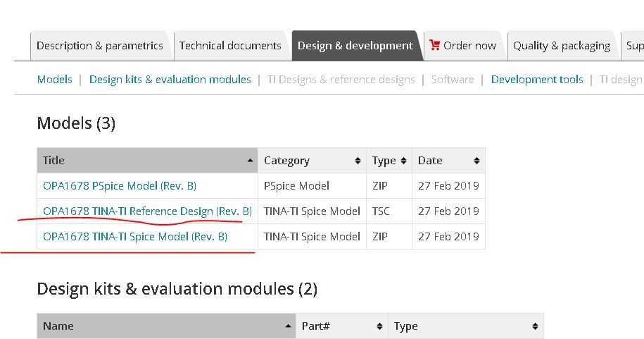644x339 pixels.
Task: Go to Quality & packaging tab
Action: click(x=561, y=46)
